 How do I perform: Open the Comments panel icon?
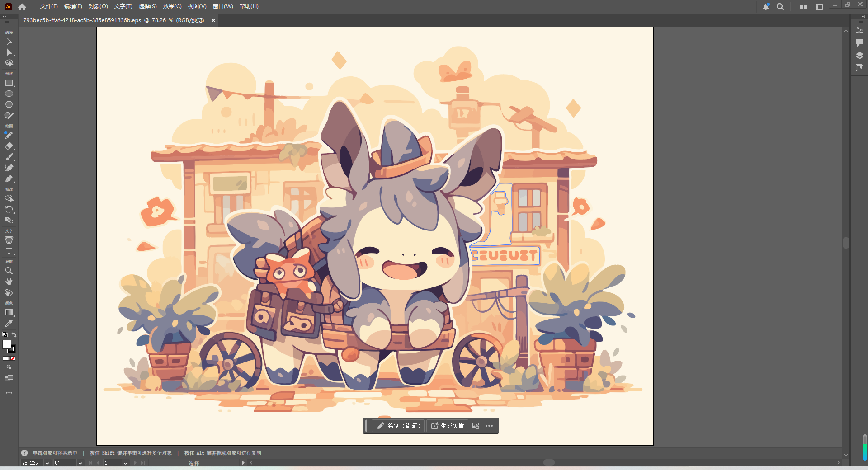click(x=859, y=42)
